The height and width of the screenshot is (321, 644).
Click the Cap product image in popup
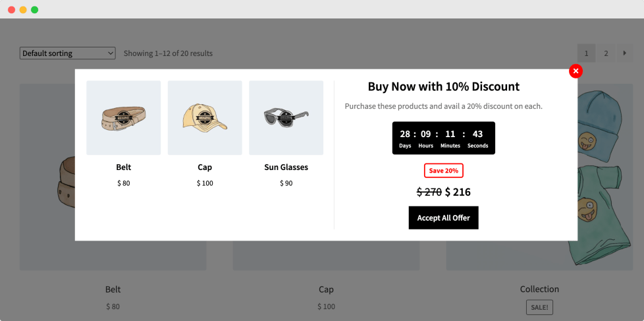pyautogui.click(x=205, y=118)
